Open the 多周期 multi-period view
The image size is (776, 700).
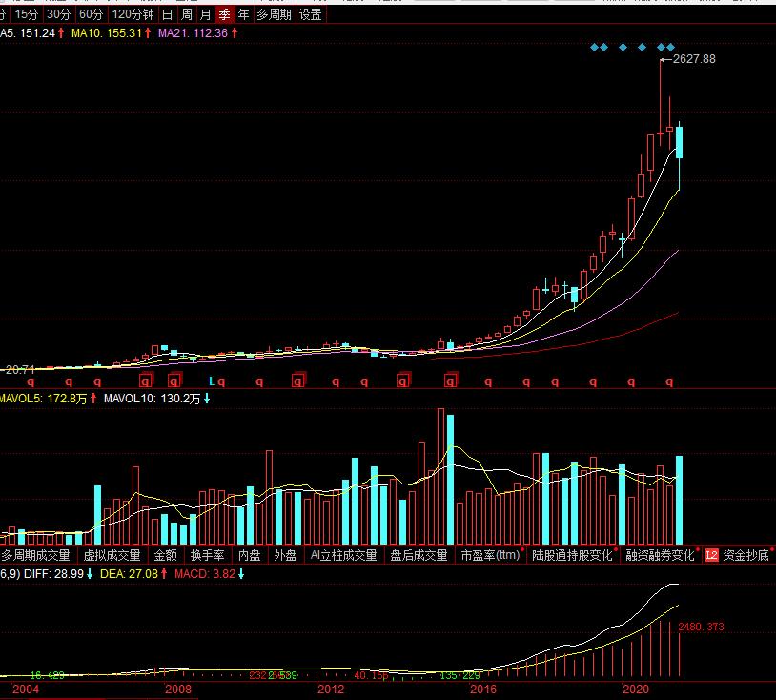pos(274,15)
